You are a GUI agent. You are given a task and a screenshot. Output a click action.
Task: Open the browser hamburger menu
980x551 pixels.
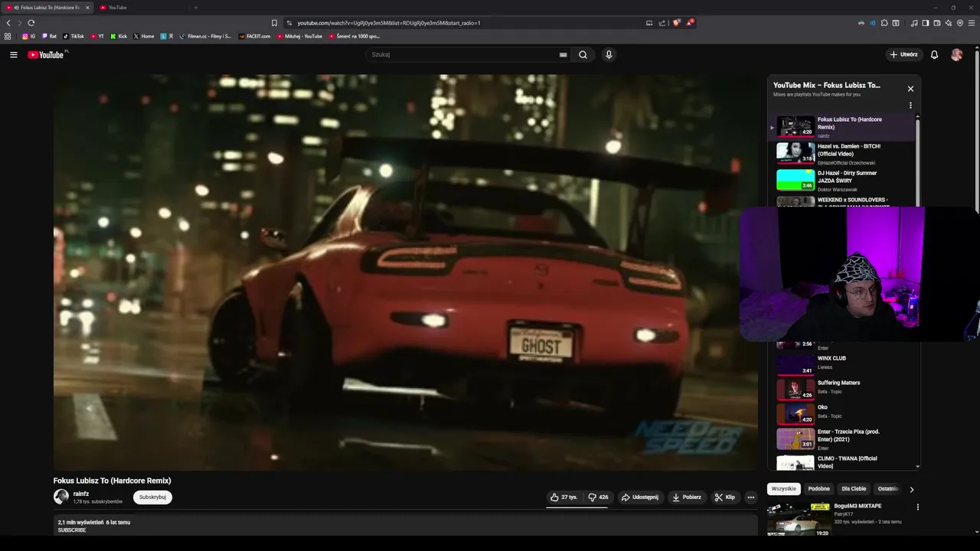[972, 23]
